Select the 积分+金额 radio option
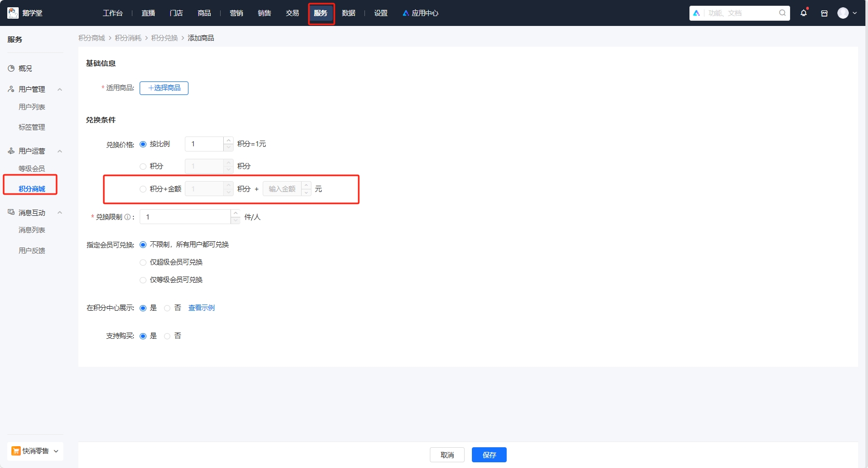 143,189
